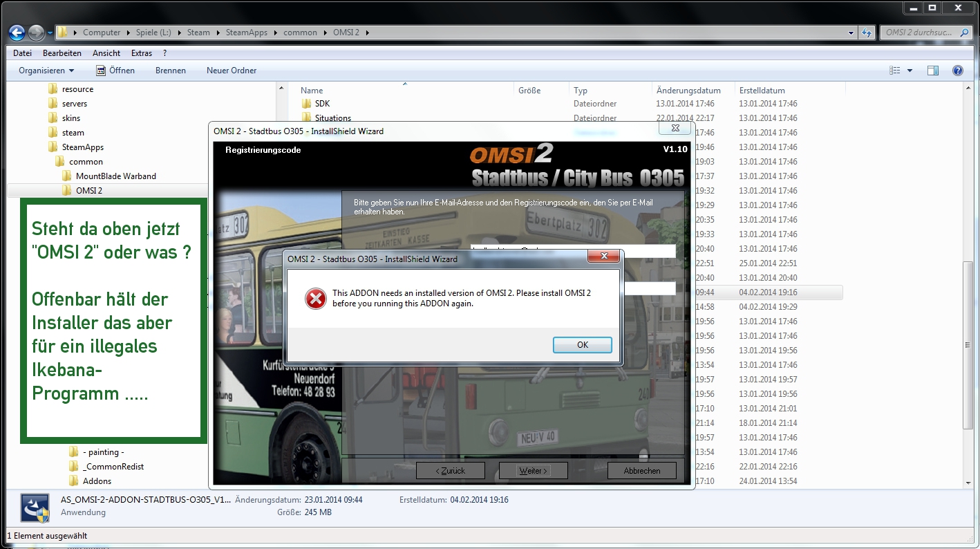The image size is (980, 549).
Task: Sort by the Typ column header
Action: (581, 91)
